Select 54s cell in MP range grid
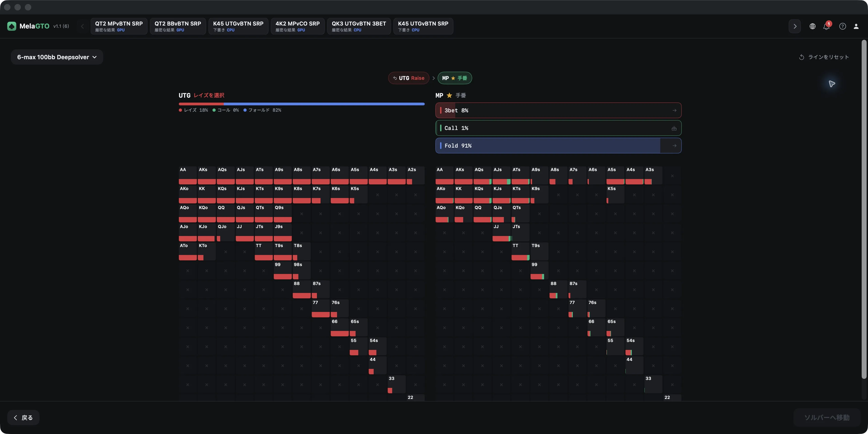This screenshot has width=868, height=434. pyautogui.click(x=634, y=346)
